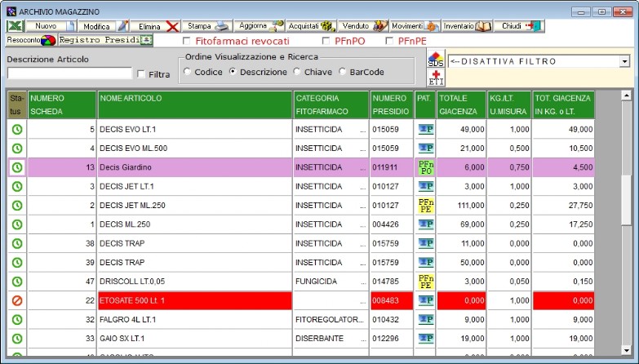Image resolution: width=639 pixels, height=364 pixels.
Task: Click the PFnPO badge on Decis Giardino
Action: [426, 167]
